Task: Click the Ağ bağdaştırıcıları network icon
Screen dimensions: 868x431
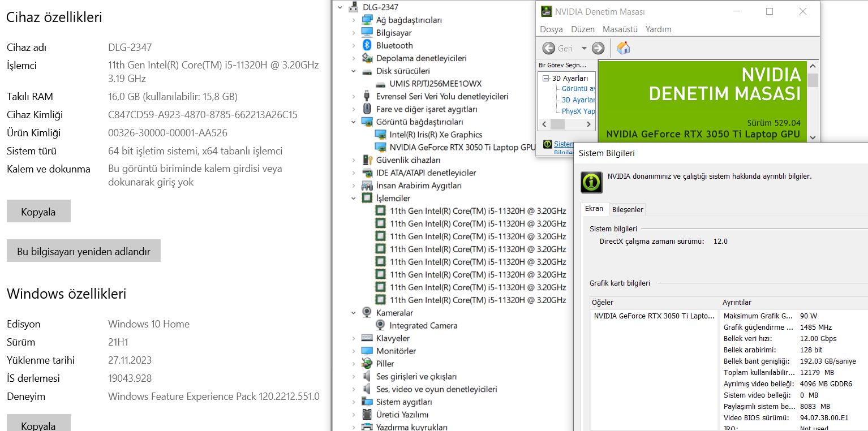Action: click(367, 20)
